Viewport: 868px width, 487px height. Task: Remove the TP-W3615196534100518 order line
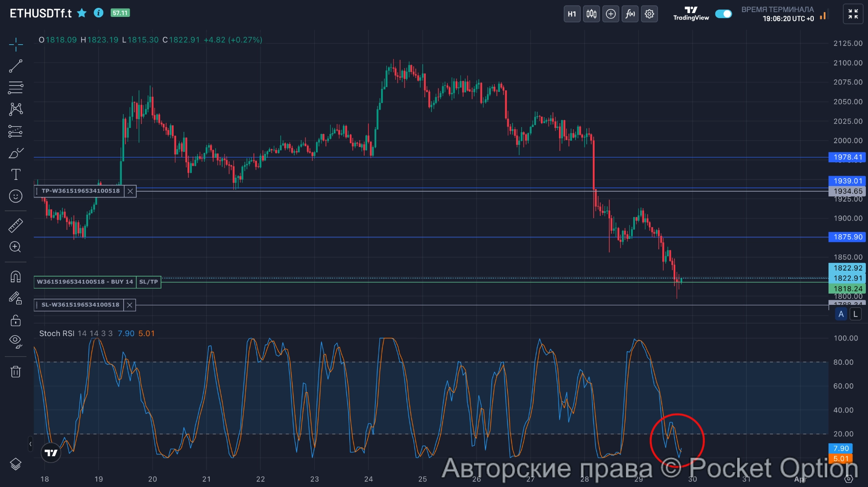click(x=130, y=191)
